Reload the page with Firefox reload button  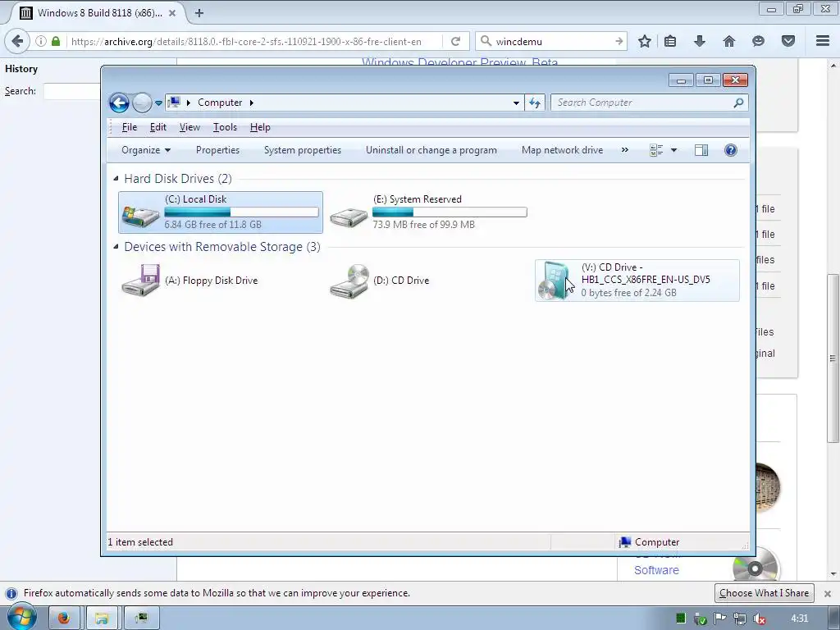(x=456, y=41)
